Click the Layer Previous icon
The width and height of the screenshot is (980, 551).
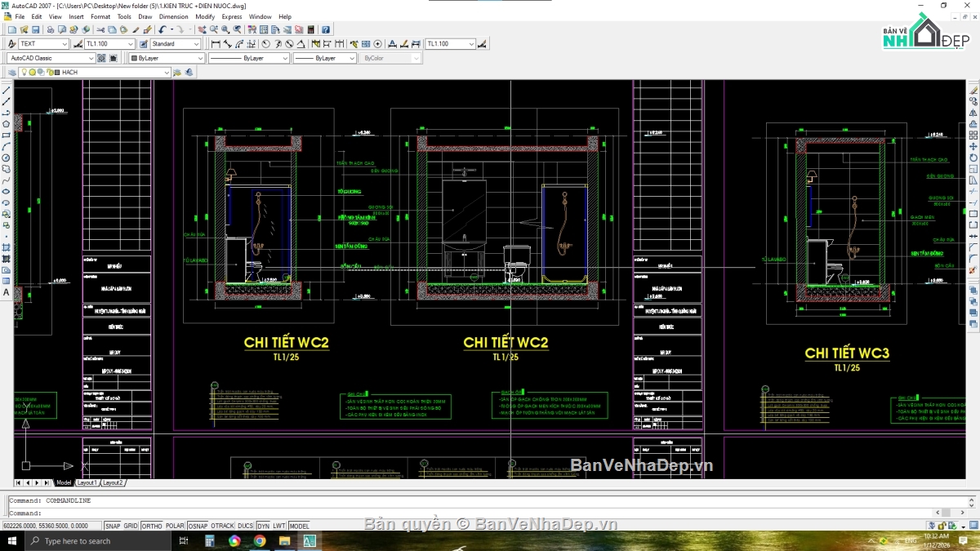[189, 72]
